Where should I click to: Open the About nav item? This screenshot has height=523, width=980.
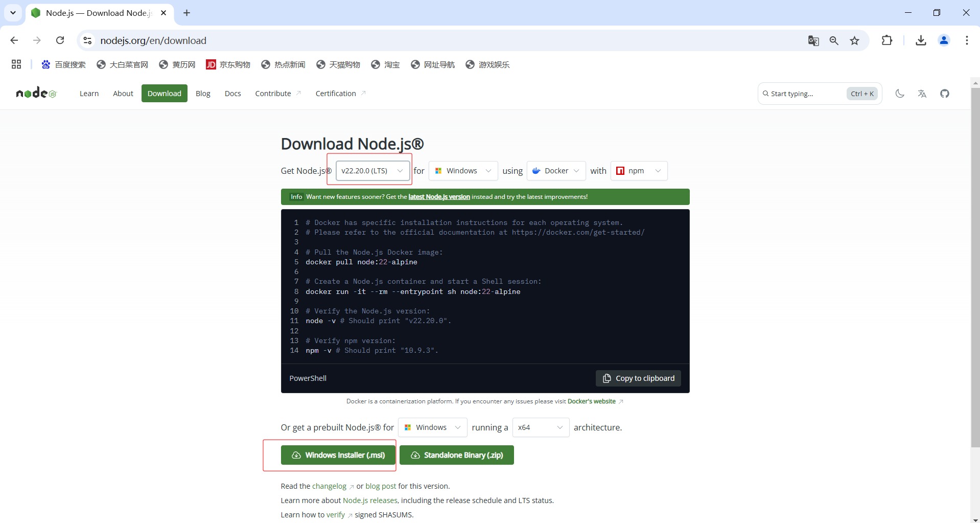[123, 94]
